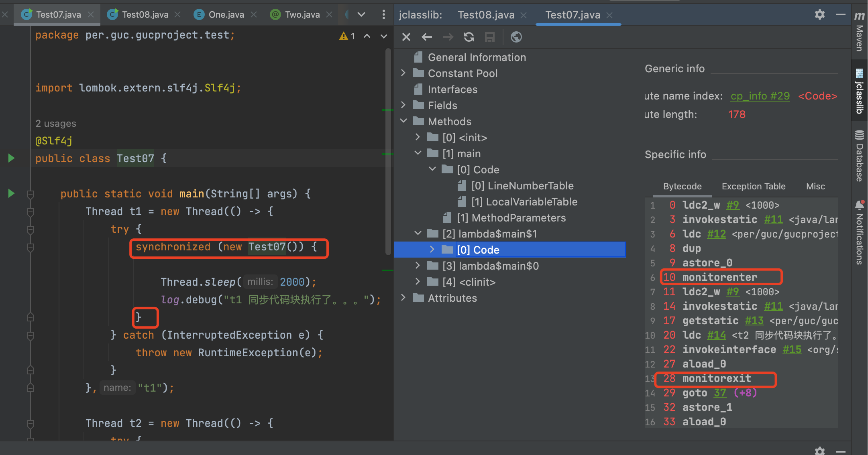Screen dimensions: 868x455
Task: Toggle fold marker at try line
Action: [x=30, y=230]
